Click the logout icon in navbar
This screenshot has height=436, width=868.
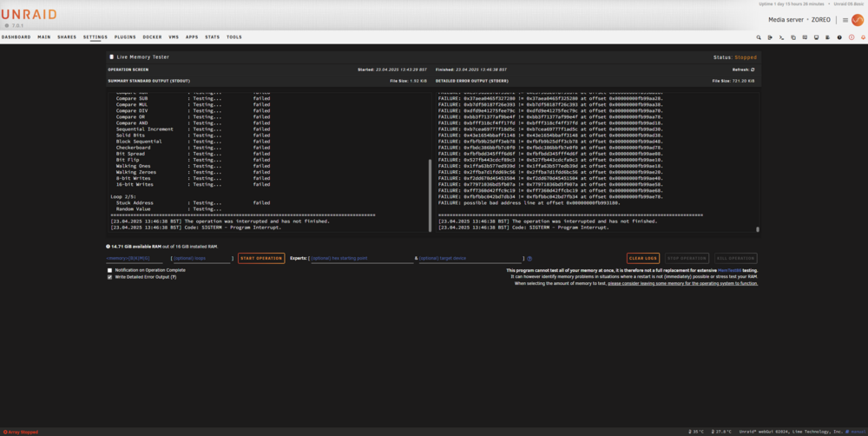[x=770, y=37]
